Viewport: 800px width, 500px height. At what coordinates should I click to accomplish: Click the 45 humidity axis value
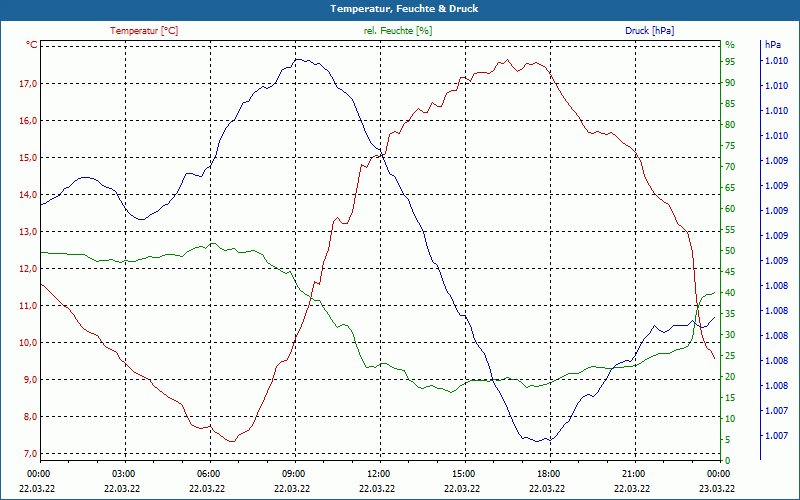coord(730,272)
